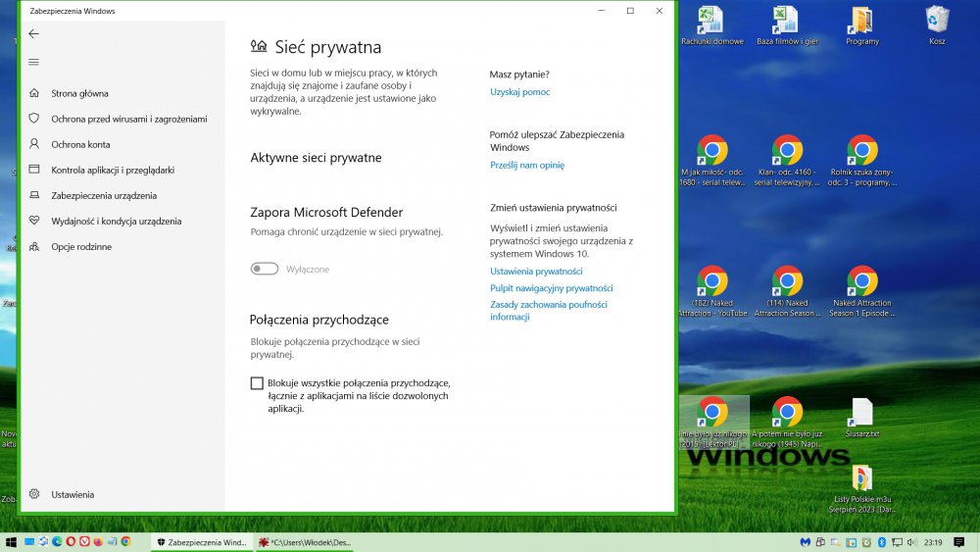Minimize the Zabezpieczenia Windows window

point(602,11)
